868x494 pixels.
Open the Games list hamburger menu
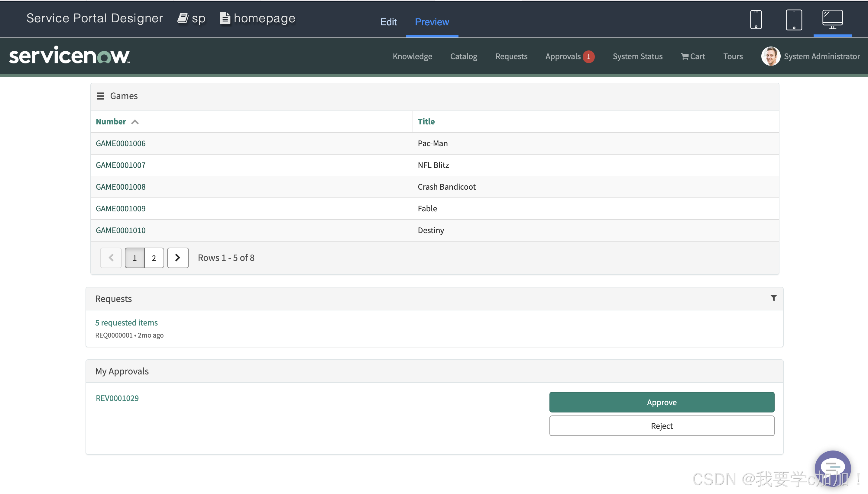coord(101,96)
